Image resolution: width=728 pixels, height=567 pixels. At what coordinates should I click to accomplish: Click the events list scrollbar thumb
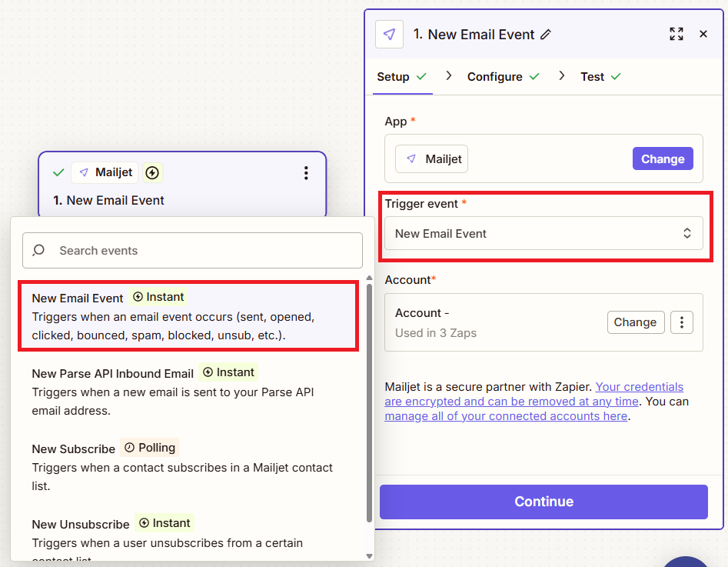click(370, 402)
